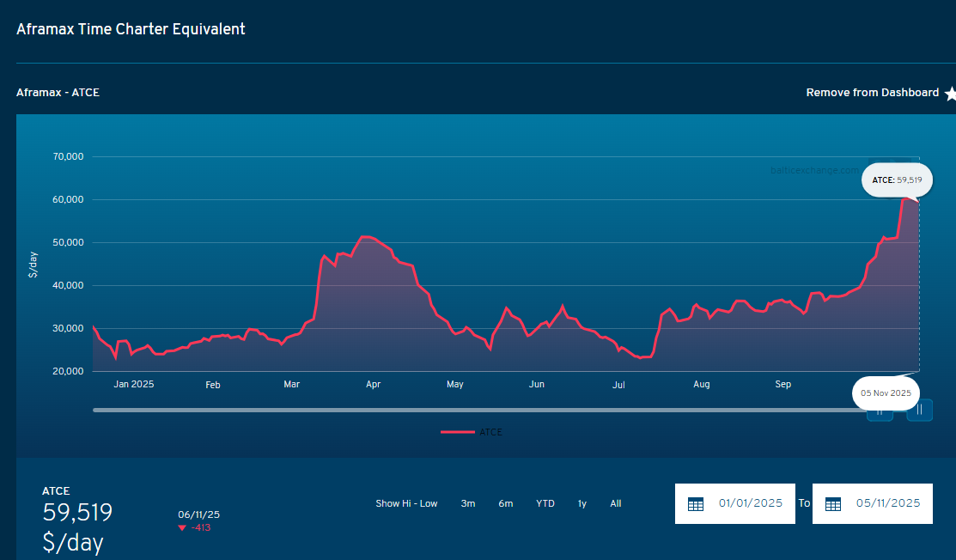The width and height of the screenshot is (956, 560).
Task: Toggle the ATCE series in the legend
Action: [x=472, y=432]
